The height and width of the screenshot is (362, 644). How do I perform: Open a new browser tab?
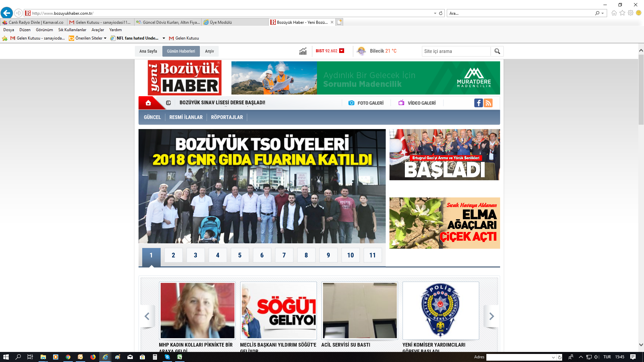[x=339, y=22]
